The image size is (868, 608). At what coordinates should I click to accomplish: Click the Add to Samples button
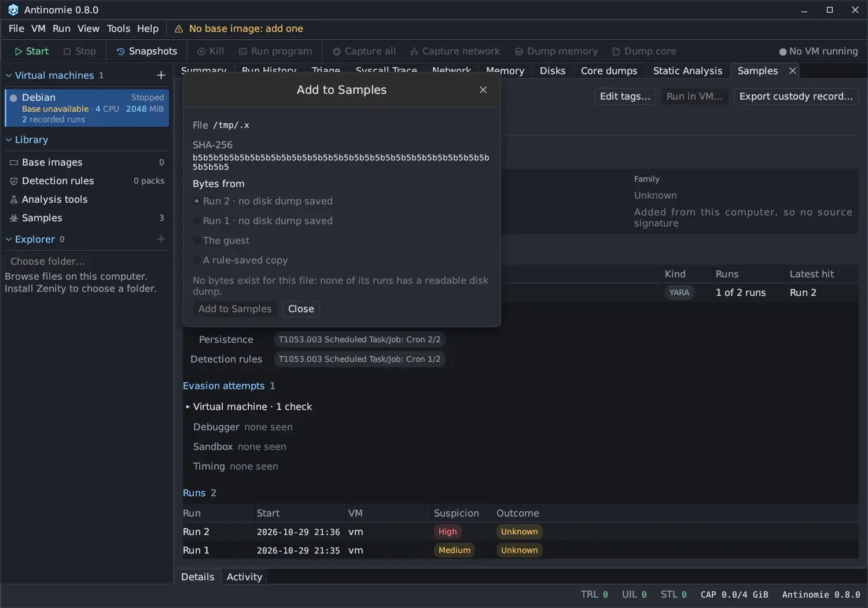[x=235, y=309]
